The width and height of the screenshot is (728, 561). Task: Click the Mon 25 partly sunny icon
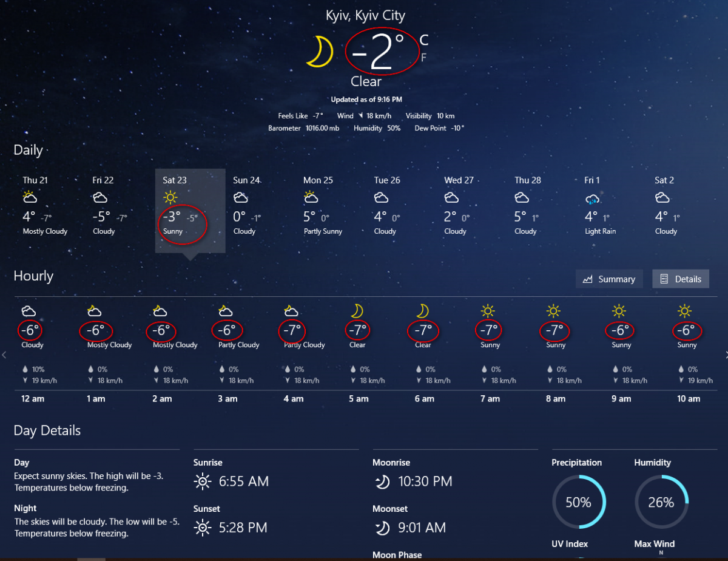(x=311, y=197)
